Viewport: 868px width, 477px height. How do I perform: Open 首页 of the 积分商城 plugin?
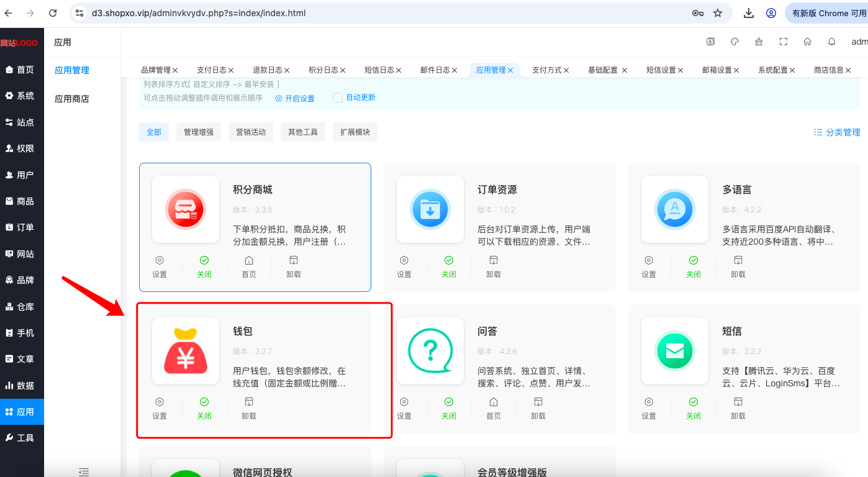[249, 266]
